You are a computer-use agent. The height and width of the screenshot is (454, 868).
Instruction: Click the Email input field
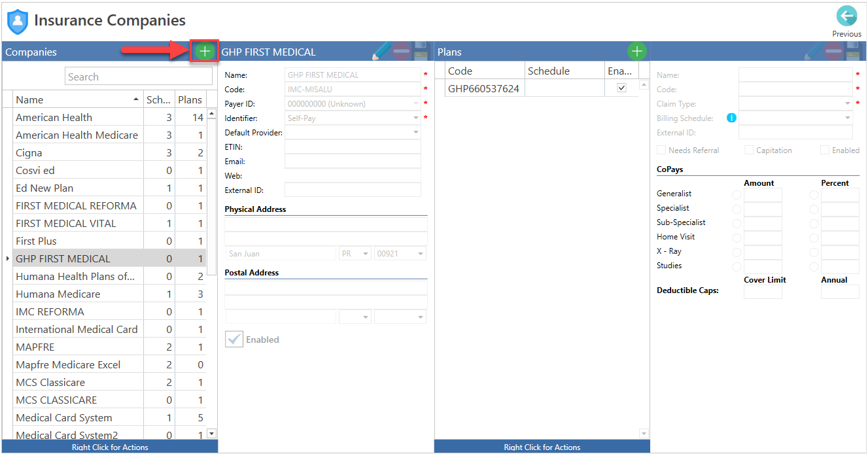353,162
